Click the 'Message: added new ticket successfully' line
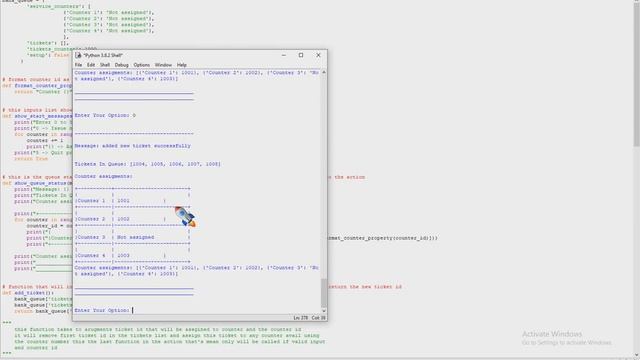This screenshot has height=360, width=640. point(133,146)
